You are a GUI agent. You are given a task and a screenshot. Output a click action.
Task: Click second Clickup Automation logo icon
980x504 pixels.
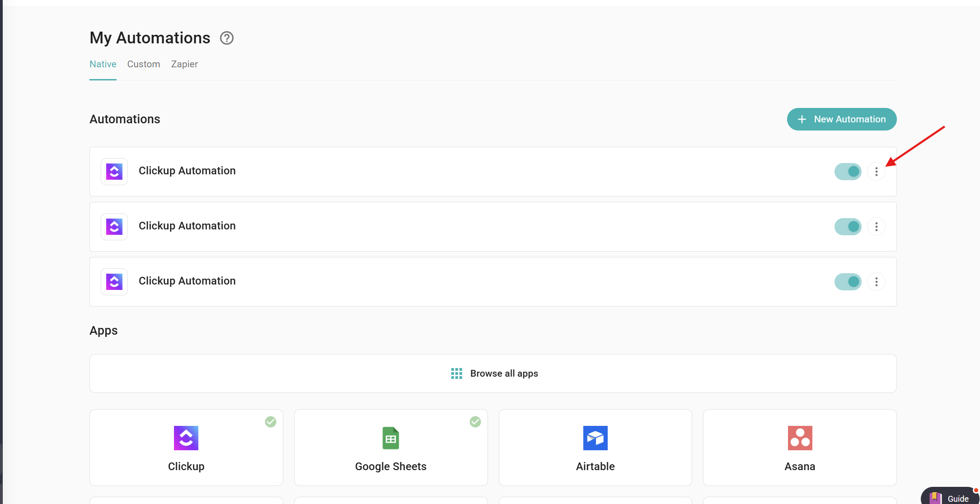coord(114,227)
